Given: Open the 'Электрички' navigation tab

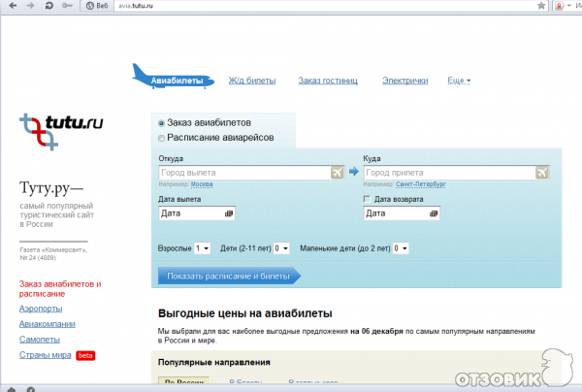Looking at the screenshot, I should [x=404, y=81].
